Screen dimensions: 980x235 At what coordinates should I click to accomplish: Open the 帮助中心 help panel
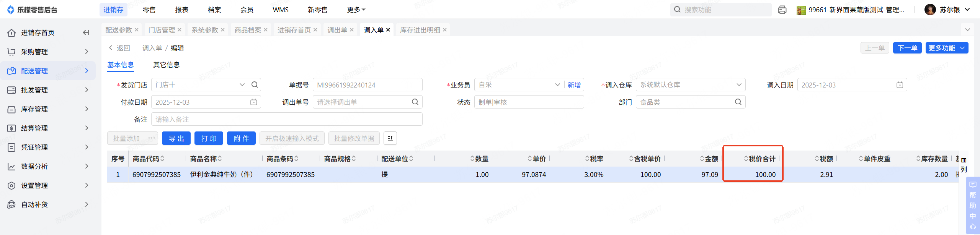tap(972, 206)
